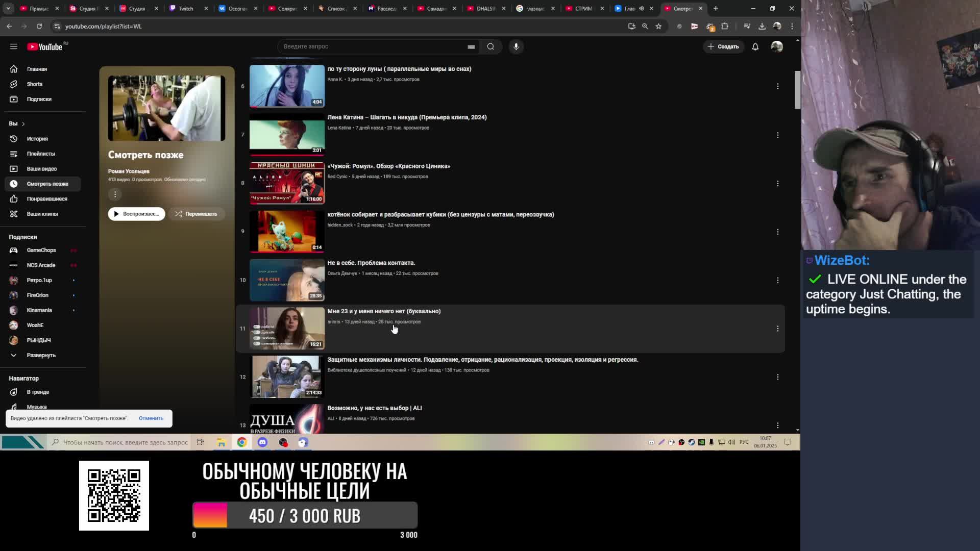The image size is (980, 551).
Task: Open History in the sidebar
Action: tap(37, 139)
